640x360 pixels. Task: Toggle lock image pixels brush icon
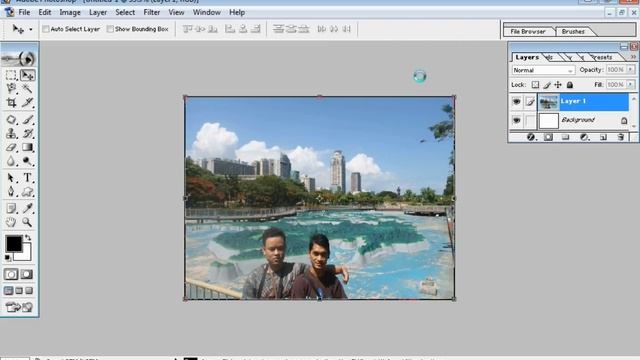point(547,85)
